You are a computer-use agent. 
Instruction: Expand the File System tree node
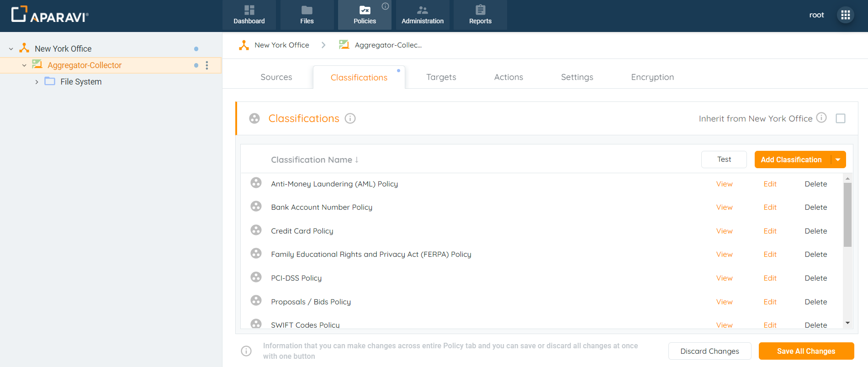click(x=37, y=82)
